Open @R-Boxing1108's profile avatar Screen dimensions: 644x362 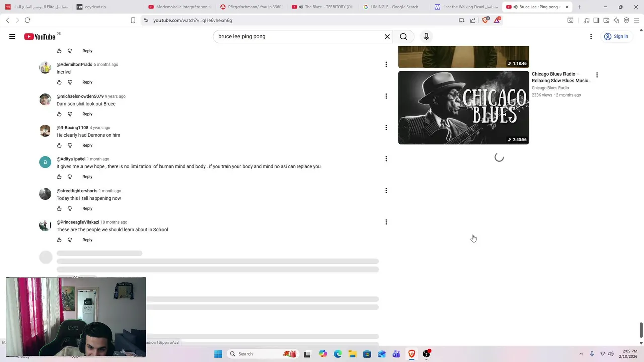pos(45,131)
